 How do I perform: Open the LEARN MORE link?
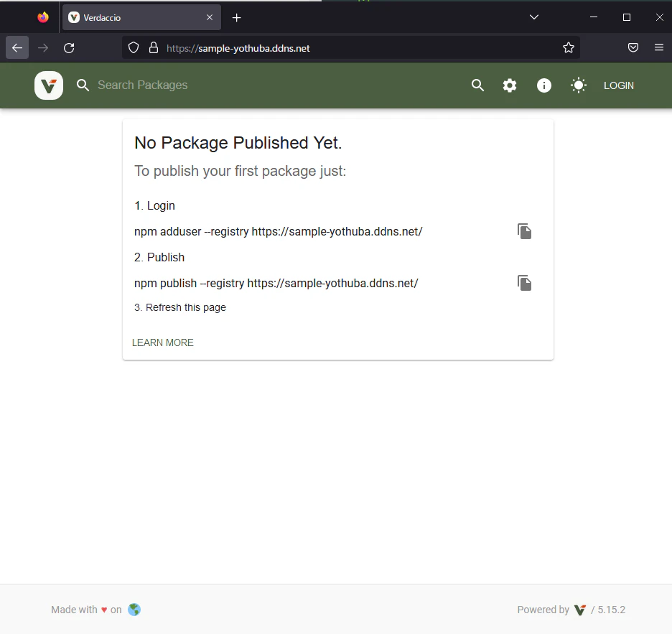(x=163, y=342)
